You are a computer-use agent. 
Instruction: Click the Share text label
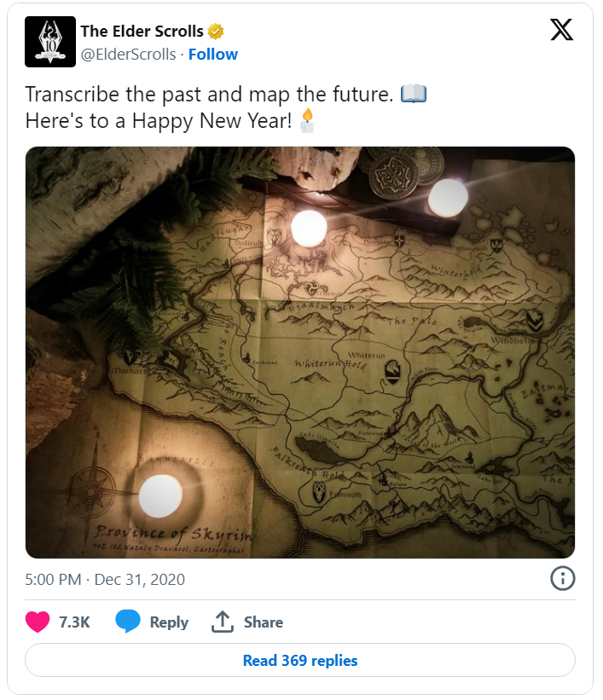(x=263, y=622)
